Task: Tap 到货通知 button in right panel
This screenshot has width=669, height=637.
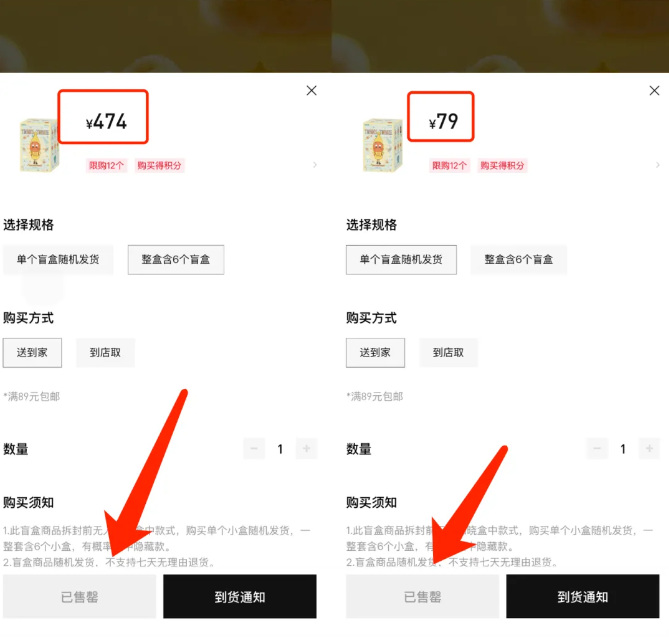Action: point(583,596)
